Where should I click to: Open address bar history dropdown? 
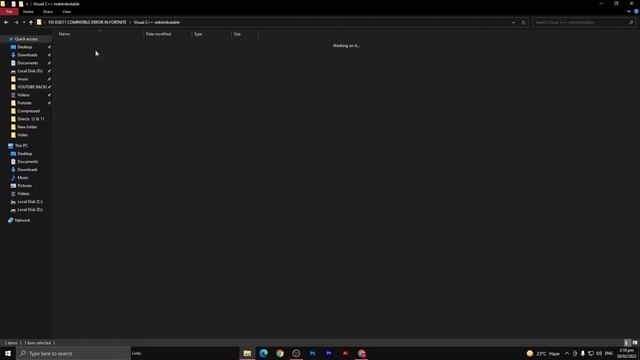(x=513, y=22)
